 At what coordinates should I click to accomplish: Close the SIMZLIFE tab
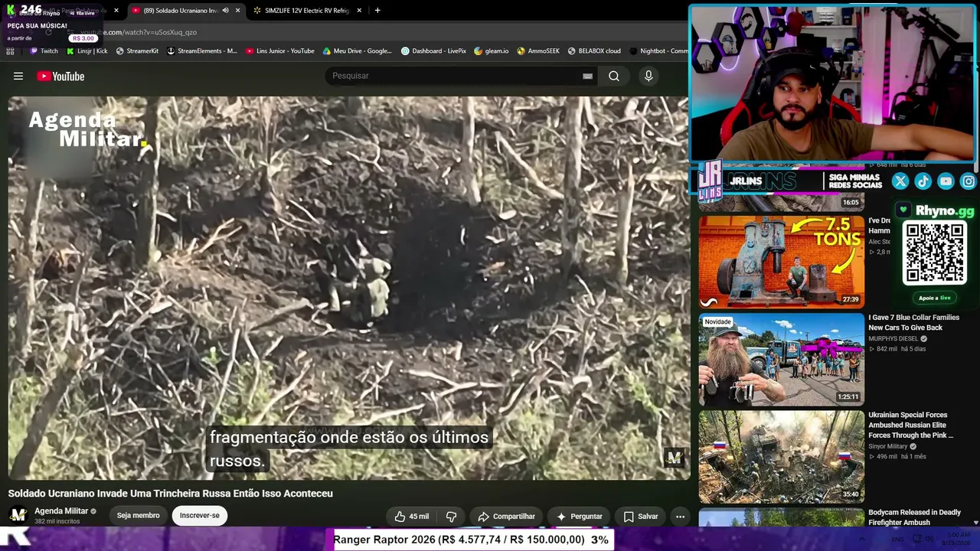coord(359,11)
